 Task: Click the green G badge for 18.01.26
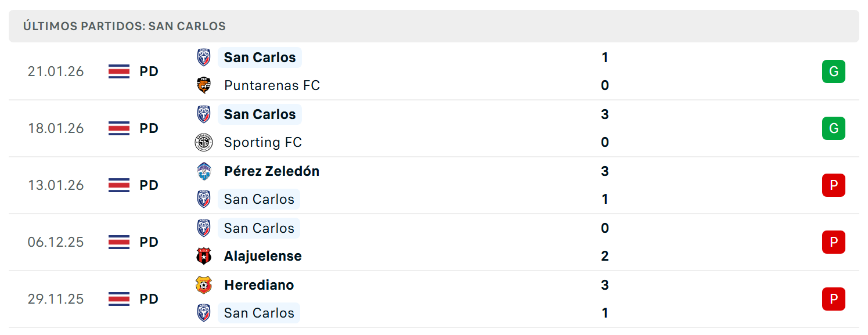coord(834,128)
